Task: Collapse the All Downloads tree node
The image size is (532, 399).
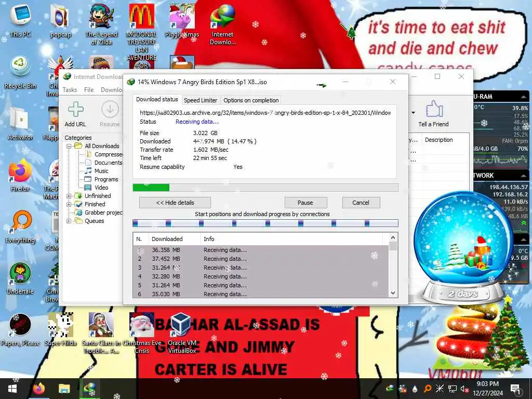Action: click(69, 146)
